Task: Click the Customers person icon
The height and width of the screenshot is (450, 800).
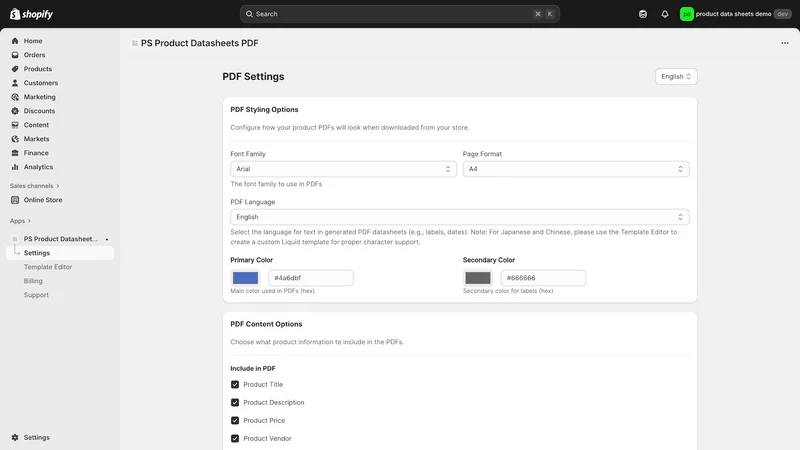Action: click(x=15, y=83)
